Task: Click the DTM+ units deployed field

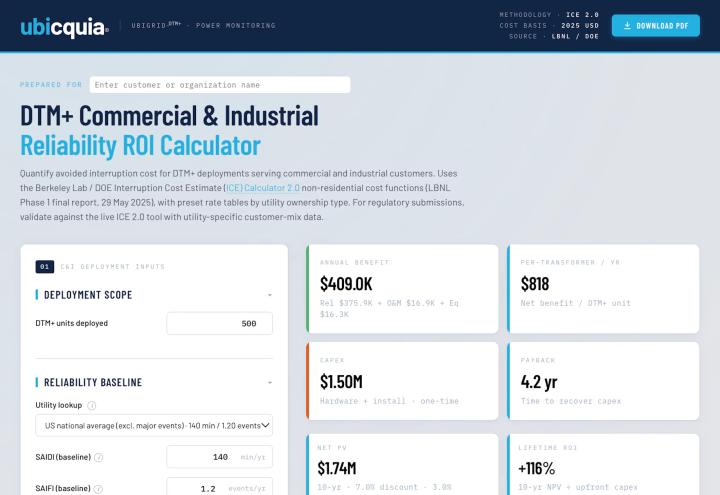Action: tap(219, 324)
